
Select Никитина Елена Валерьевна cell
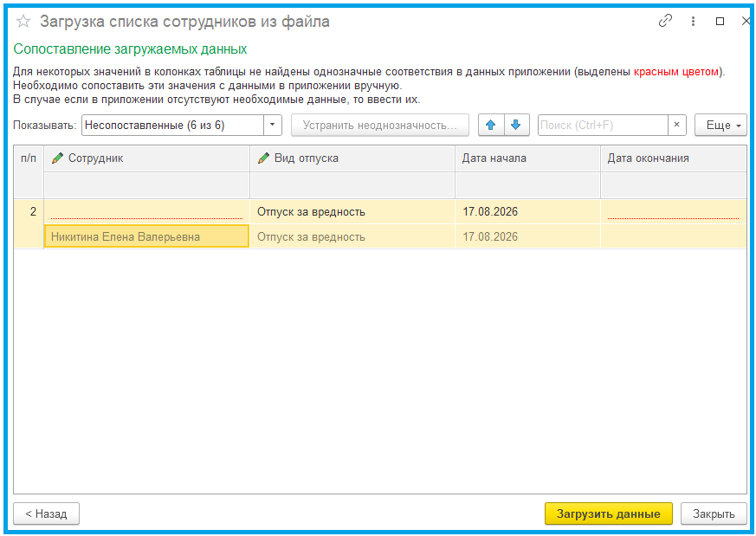pos(146,237)
